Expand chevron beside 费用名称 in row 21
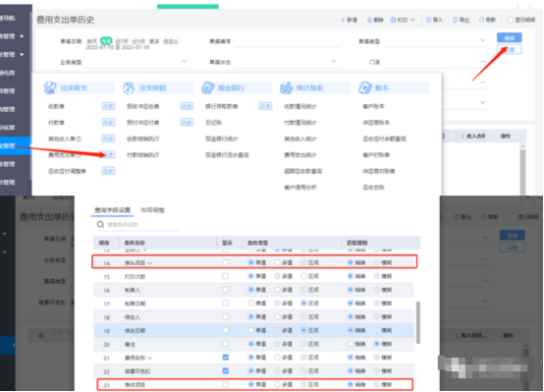544x392 pixels. pyautogui.click(x=150, y=358)
